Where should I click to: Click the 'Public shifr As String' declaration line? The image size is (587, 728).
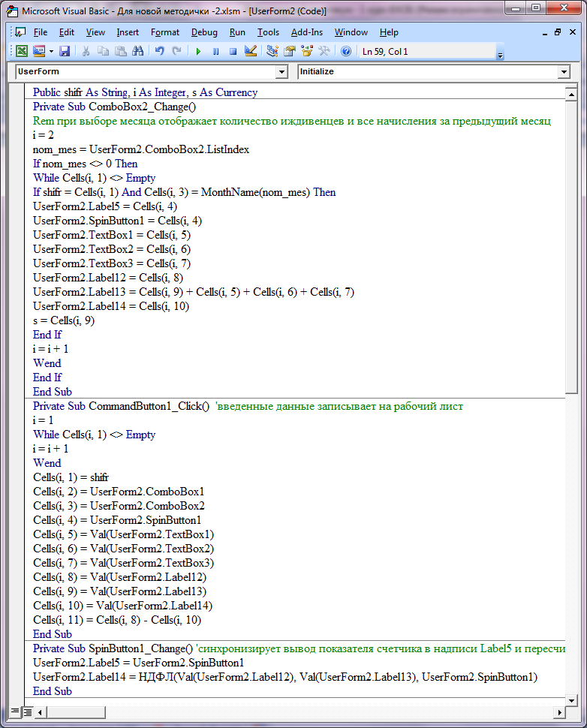click(x=145, y=92)
